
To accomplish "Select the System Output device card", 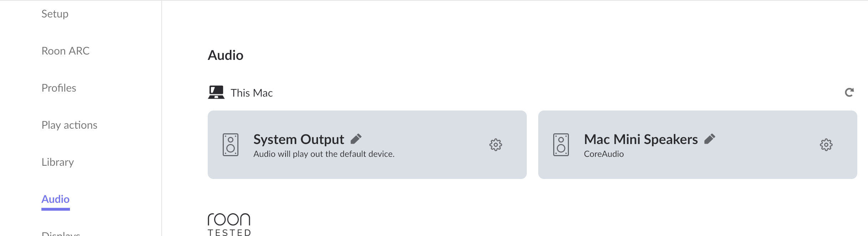I will (367, 145).
